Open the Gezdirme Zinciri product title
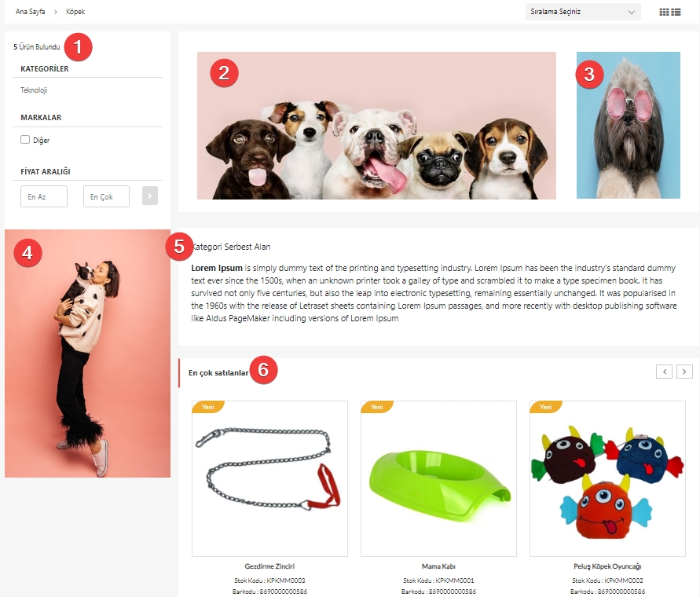The width and height of the screenshot is (700, 597). (x=269, y=566)
